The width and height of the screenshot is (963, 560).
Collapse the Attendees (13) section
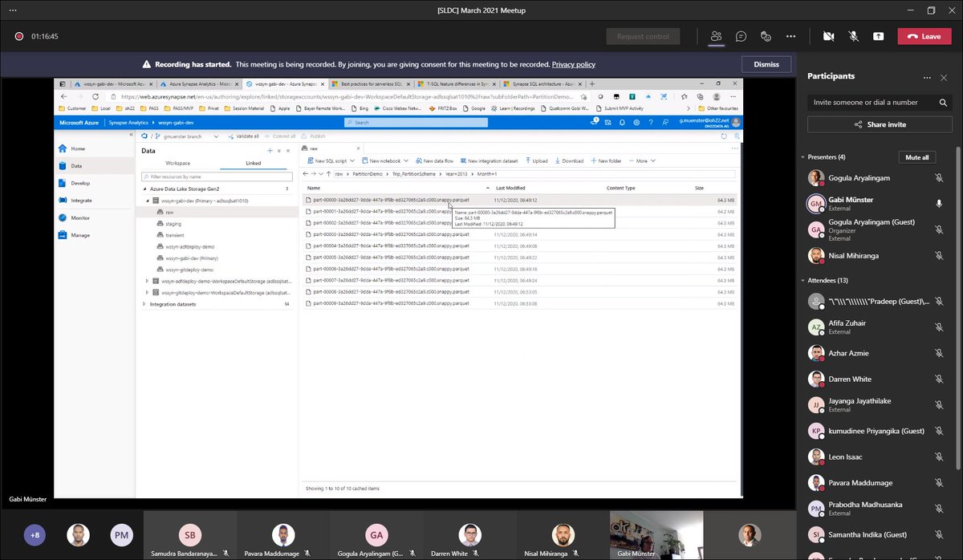click(x=802, y=281)
